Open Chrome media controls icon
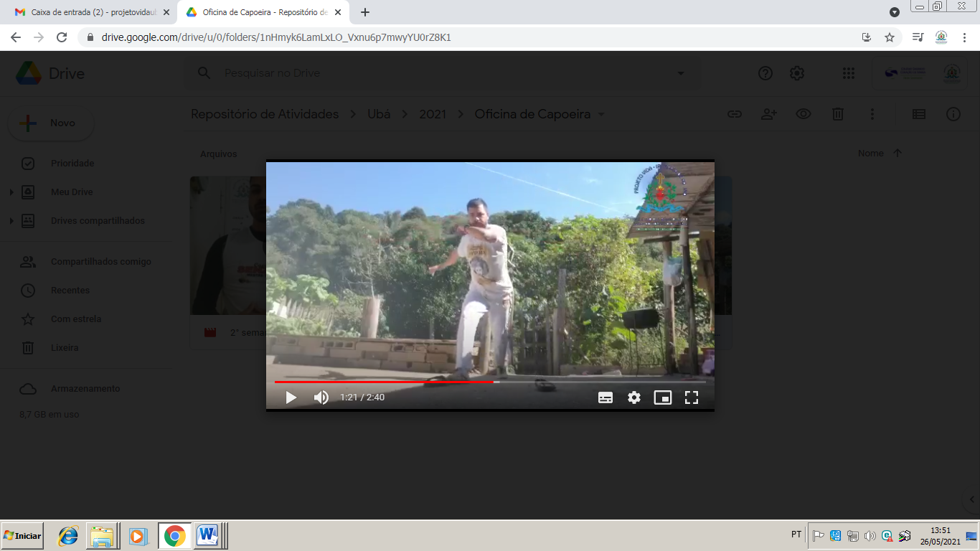The image size is (980, 551). (x=918, y=37)
